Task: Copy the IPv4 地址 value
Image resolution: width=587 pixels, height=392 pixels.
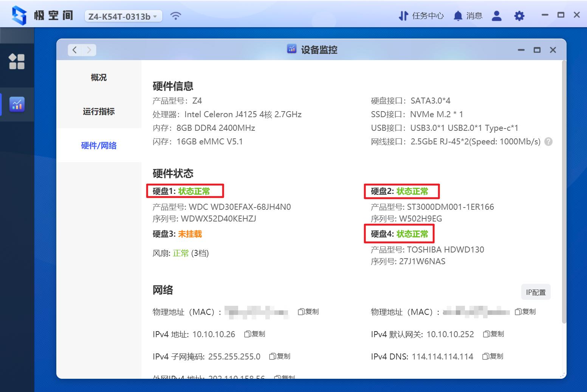Action: tap(255, 334)
